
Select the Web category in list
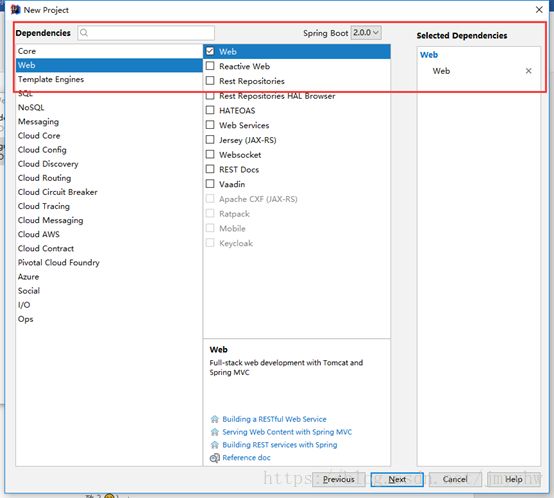[x=109, y=65]
